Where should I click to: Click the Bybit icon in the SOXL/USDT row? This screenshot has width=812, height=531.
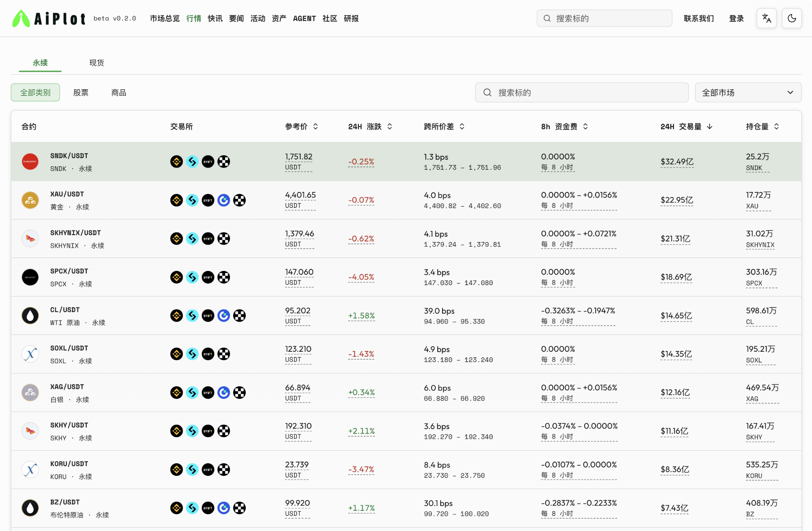208,354
